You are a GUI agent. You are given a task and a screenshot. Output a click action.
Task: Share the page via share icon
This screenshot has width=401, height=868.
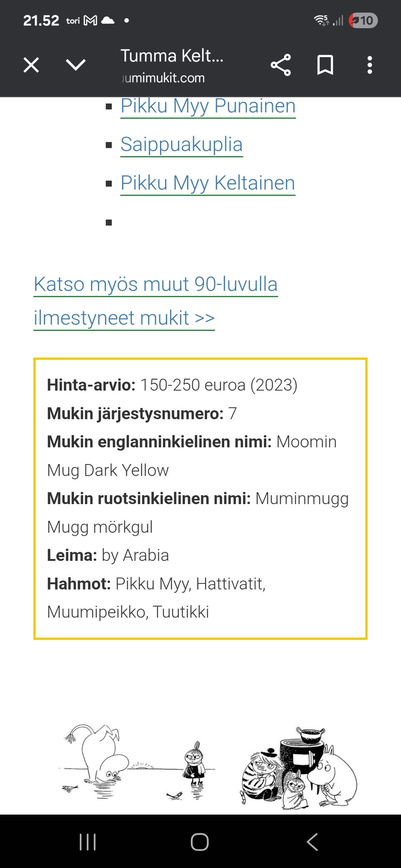coord(281,65)
